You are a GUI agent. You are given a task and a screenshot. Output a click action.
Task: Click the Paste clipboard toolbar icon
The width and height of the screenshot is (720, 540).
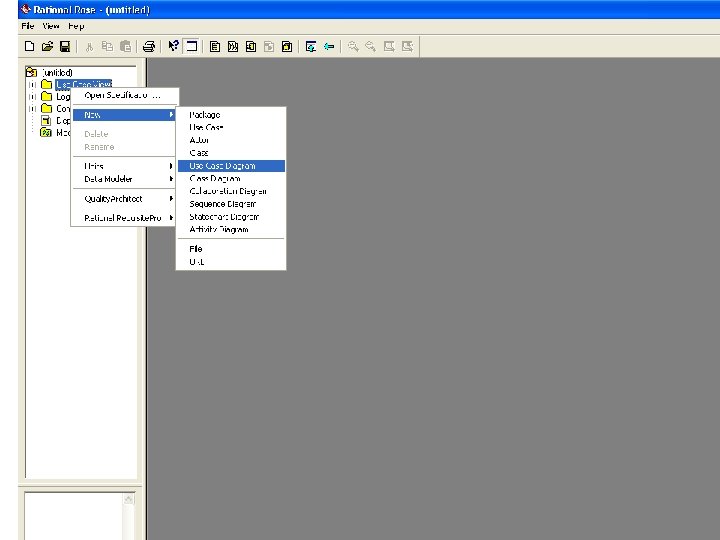pos(125,46)
